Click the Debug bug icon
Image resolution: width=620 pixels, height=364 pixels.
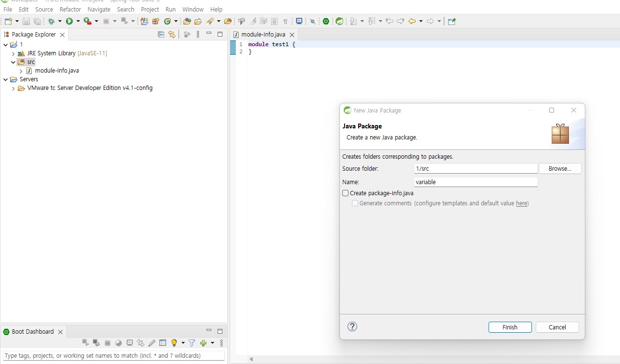click(51, 21)
